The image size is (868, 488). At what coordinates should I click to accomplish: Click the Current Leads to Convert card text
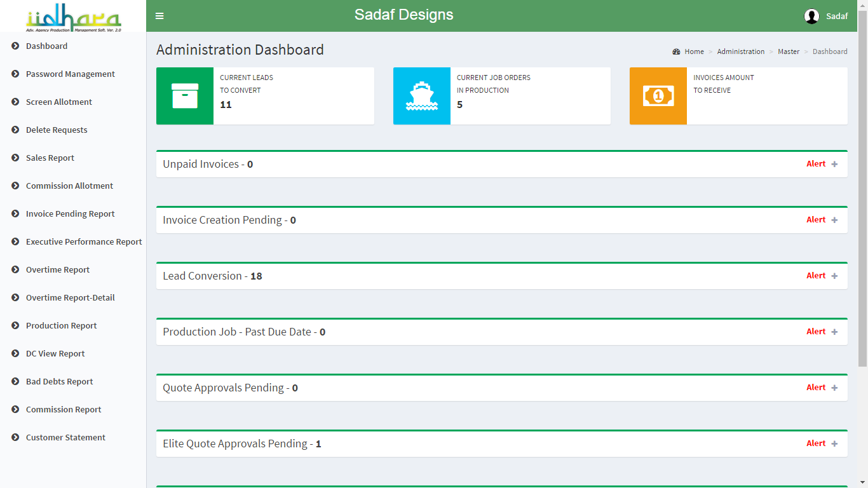[247, 84]
